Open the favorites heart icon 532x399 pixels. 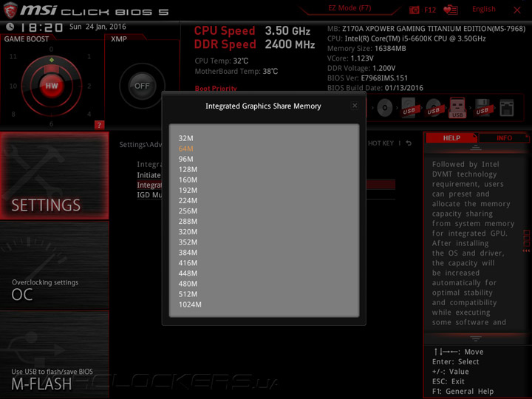[x=451, y=10]
